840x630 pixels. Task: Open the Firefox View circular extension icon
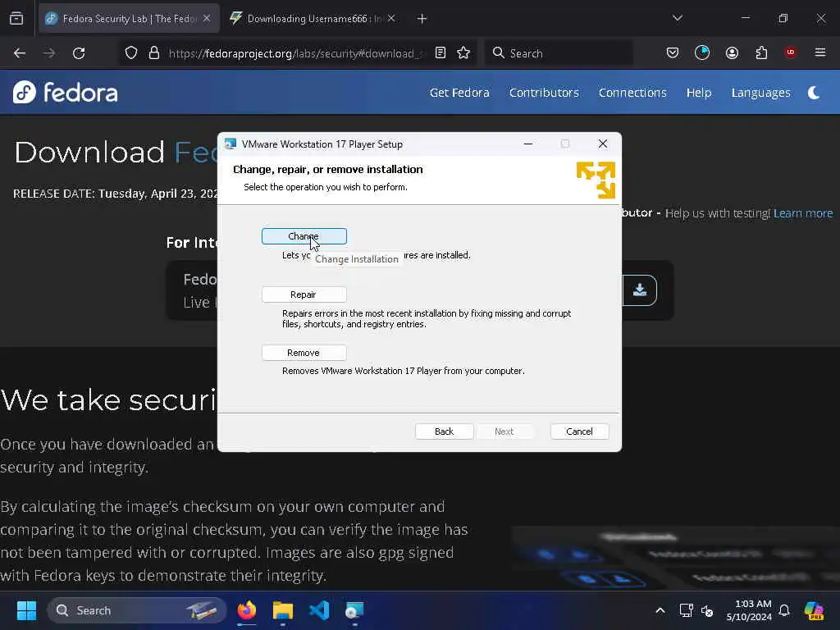pos(702,52)
